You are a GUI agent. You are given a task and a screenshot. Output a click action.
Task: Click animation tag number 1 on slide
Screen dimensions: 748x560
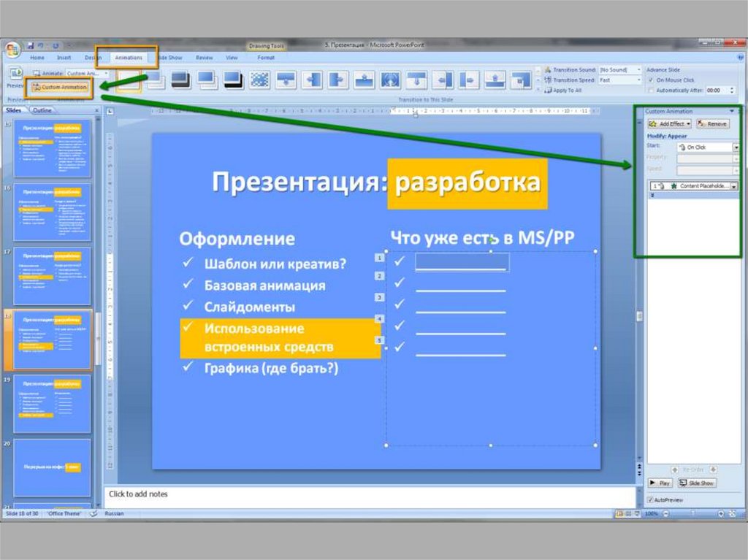click(x=379, y=258)
